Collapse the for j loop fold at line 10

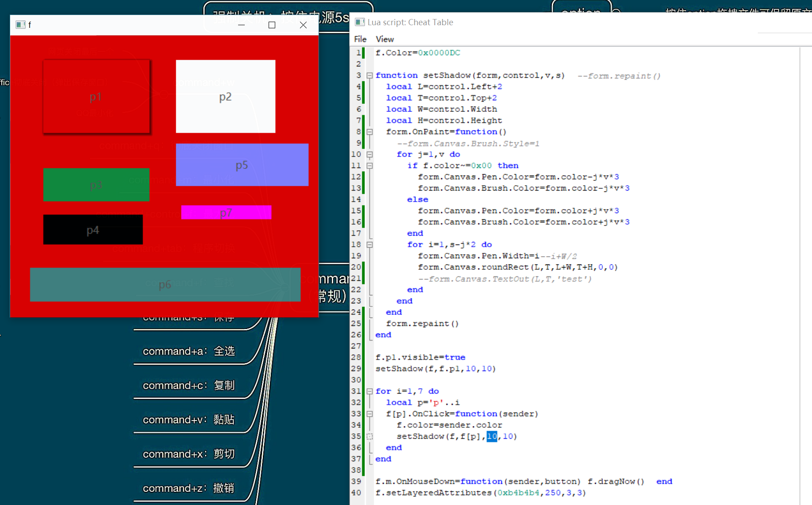coord(370,154)
